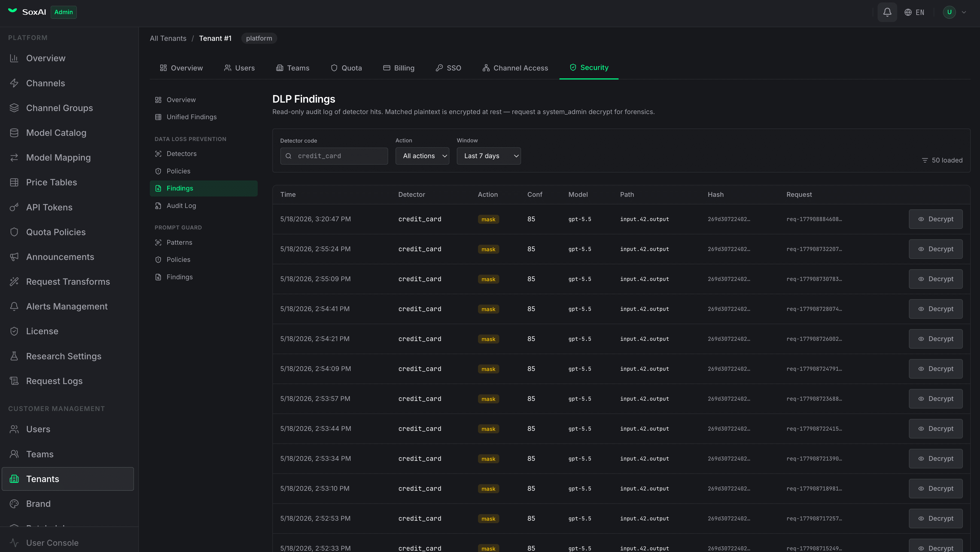Click the Model Mapping arrows icon
Image resolution: width=980 pixels, height=552 pixels.
[x=14, y=157]
